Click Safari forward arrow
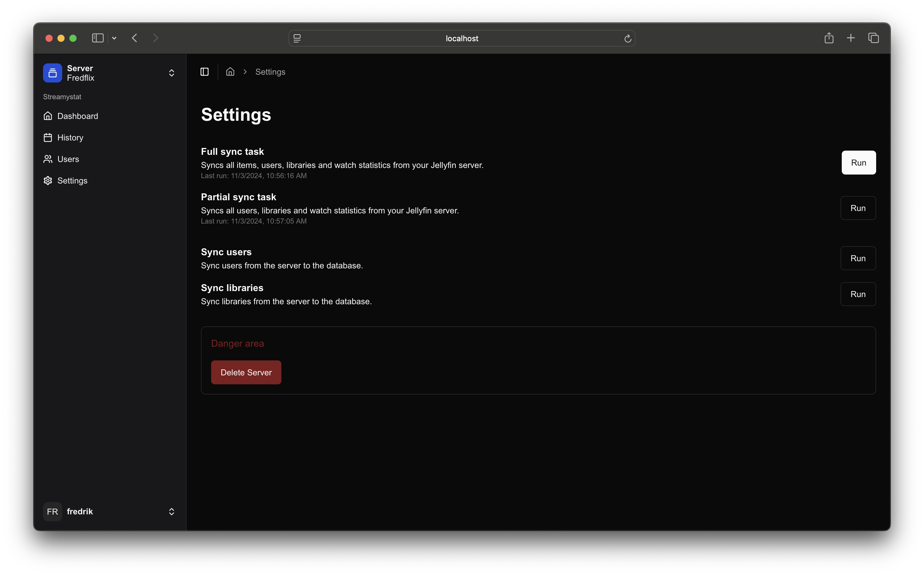924x575 pixels. (x=155, y=38)
